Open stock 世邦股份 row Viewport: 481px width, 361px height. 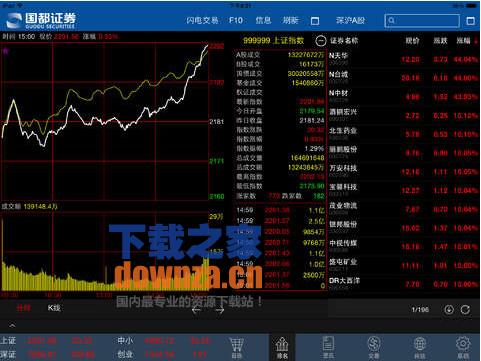point(403,227)
